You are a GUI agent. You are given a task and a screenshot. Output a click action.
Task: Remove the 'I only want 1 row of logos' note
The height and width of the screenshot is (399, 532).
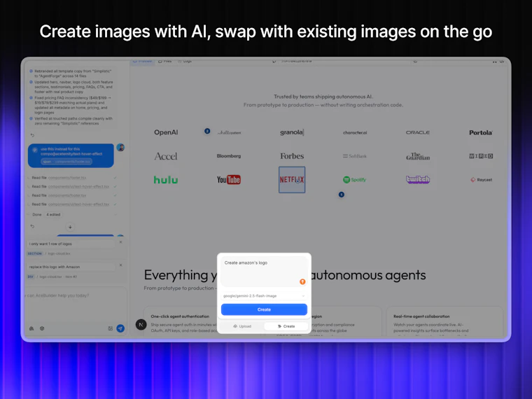[x=121, y=242]
